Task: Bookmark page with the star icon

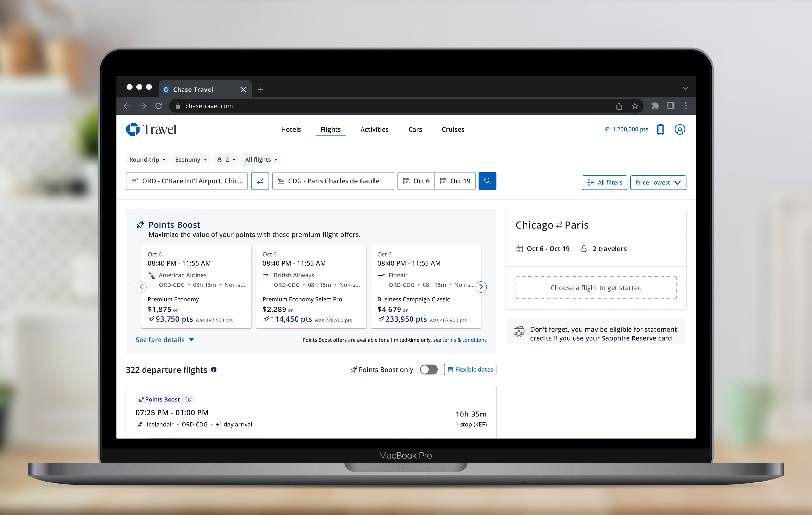Action: pos(635,106)
